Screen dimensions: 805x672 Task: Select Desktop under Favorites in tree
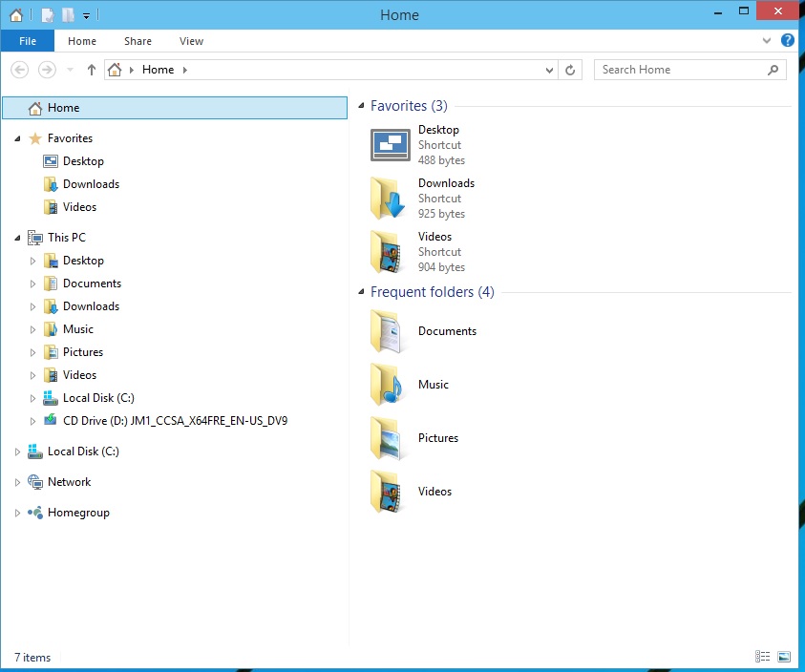(x=83, y=161)
